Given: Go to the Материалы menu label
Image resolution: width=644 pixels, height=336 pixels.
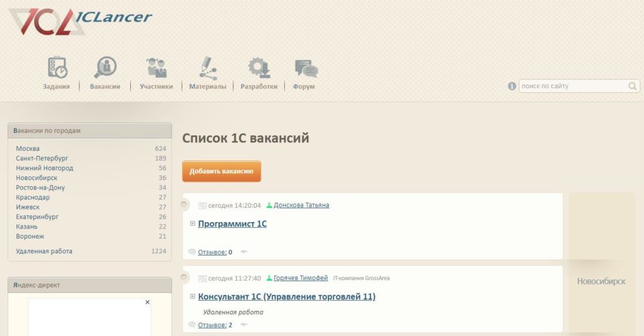Looking at the screenshot, I should point(208,86).
